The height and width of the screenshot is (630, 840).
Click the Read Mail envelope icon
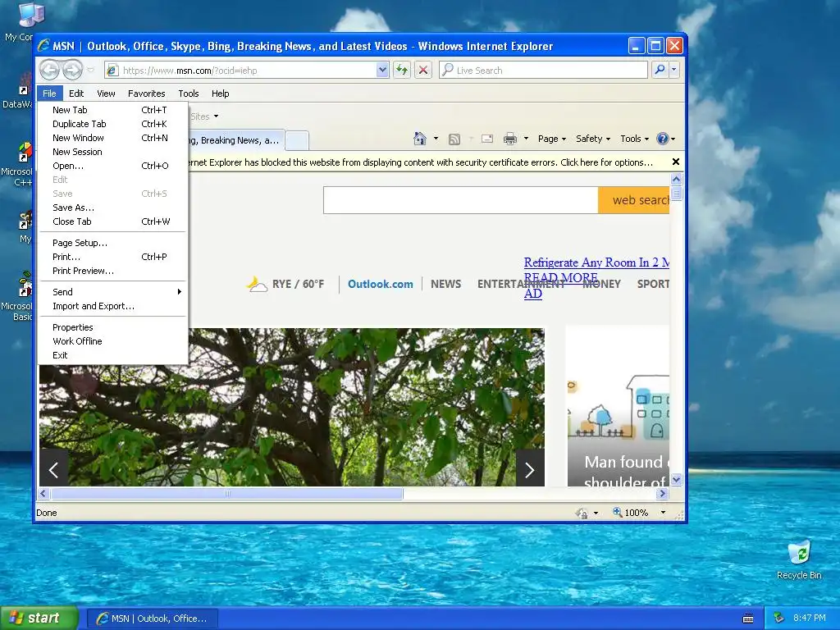click(x=487, y=139)
